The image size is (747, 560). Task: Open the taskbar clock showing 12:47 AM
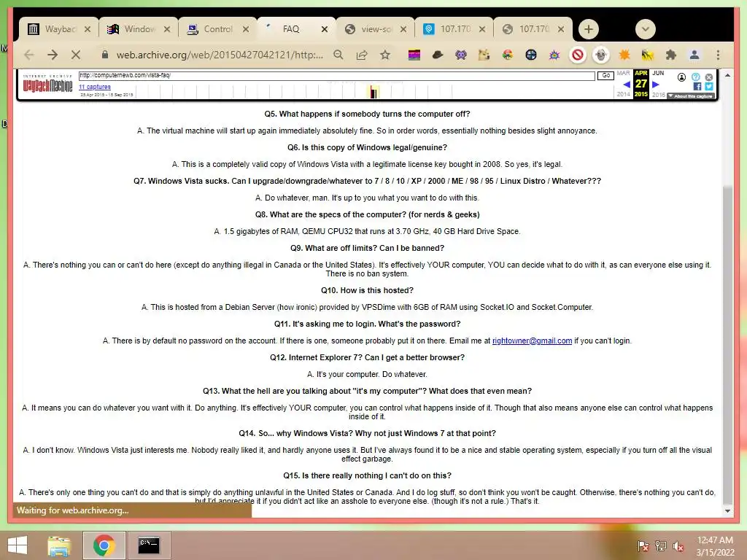pyautogui.click(x=715, y=546)
